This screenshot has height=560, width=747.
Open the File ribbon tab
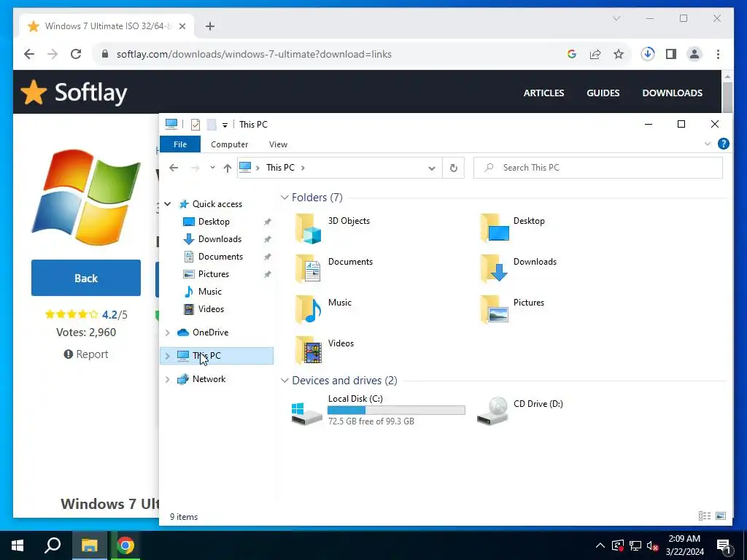click(180, 144)
